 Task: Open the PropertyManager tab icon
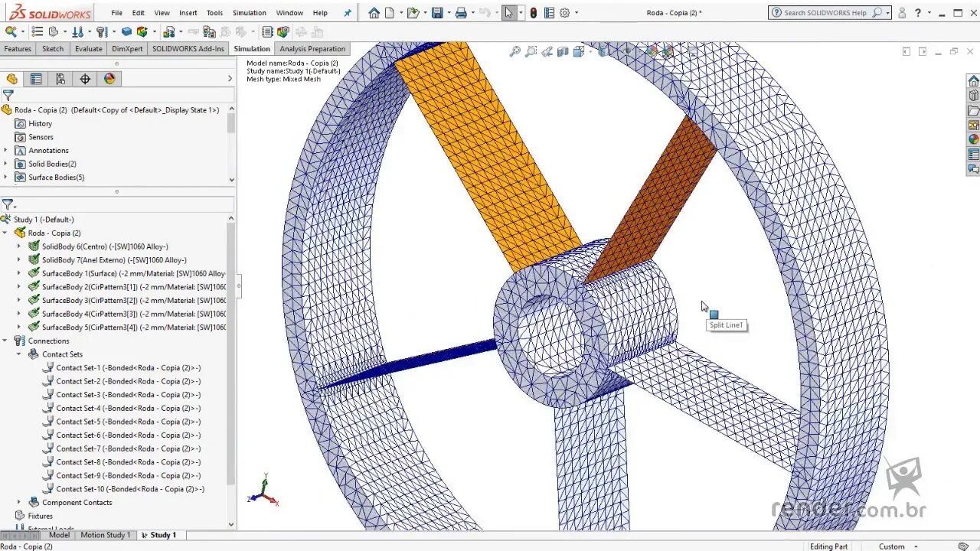[36, 79]
